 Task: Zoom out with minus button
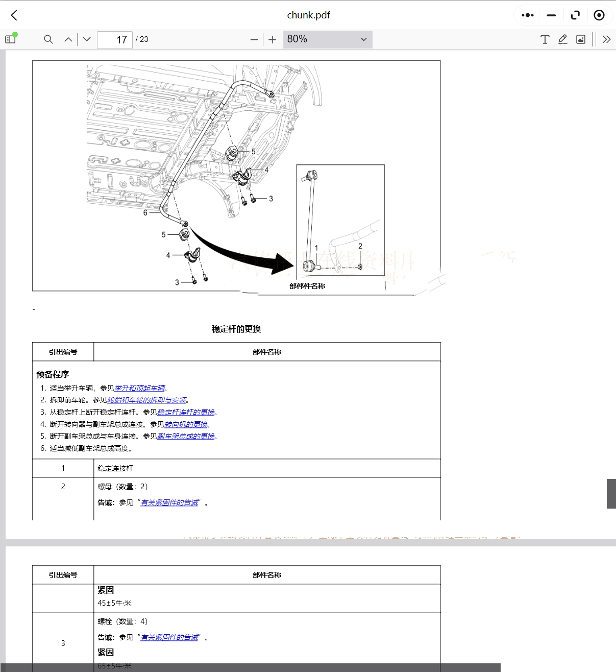pos(254,39)
